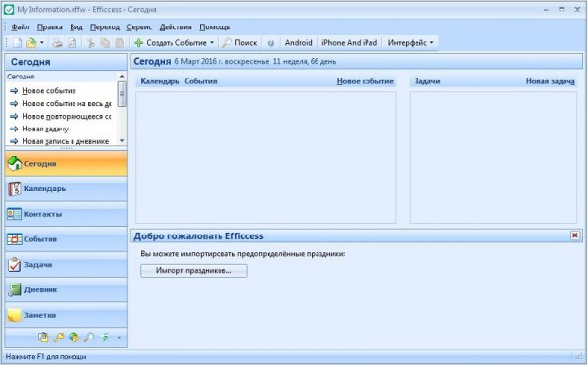Viewport: 588px width, 365px height.
Task: Click Новая запись в дневнике in sidebar
Action: (65, 141)
